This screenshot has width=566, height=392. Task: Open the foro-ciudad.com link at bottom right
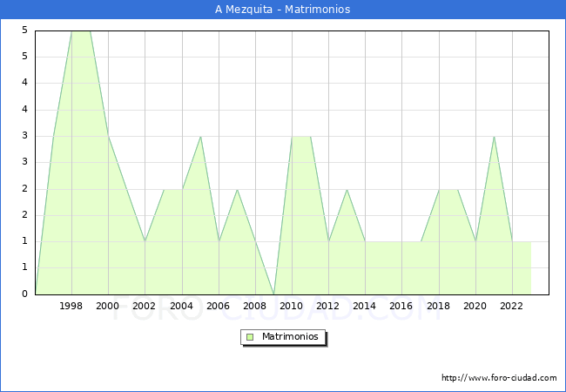point(499,378)
